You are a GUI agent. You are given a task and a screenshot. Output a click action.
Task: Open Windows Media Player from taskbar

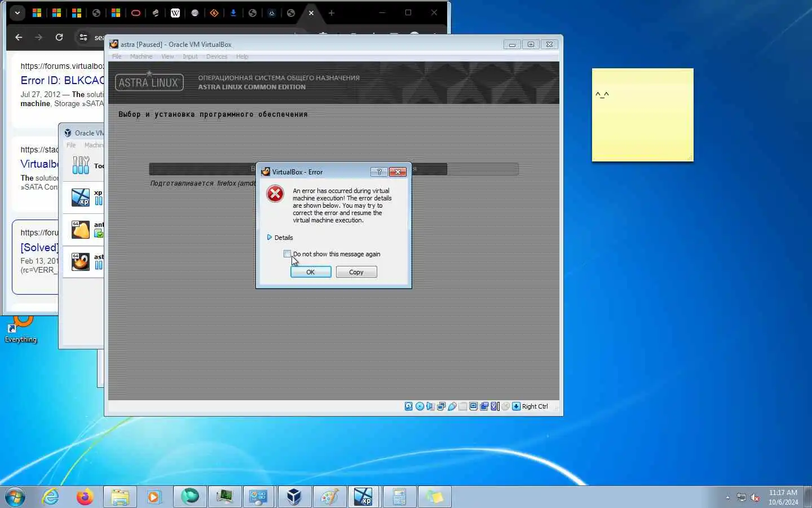(153, 497)
